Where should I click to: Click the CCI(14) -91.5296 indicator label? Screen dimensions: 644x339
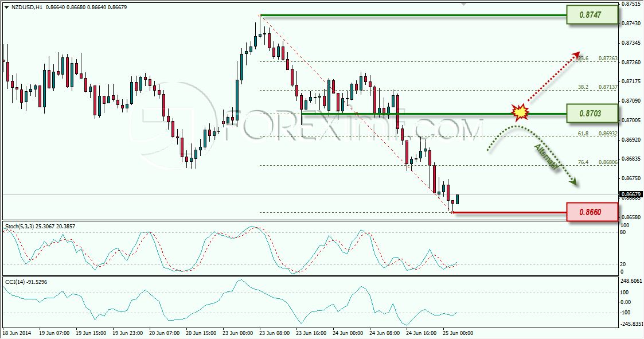(x=26, y=282)
